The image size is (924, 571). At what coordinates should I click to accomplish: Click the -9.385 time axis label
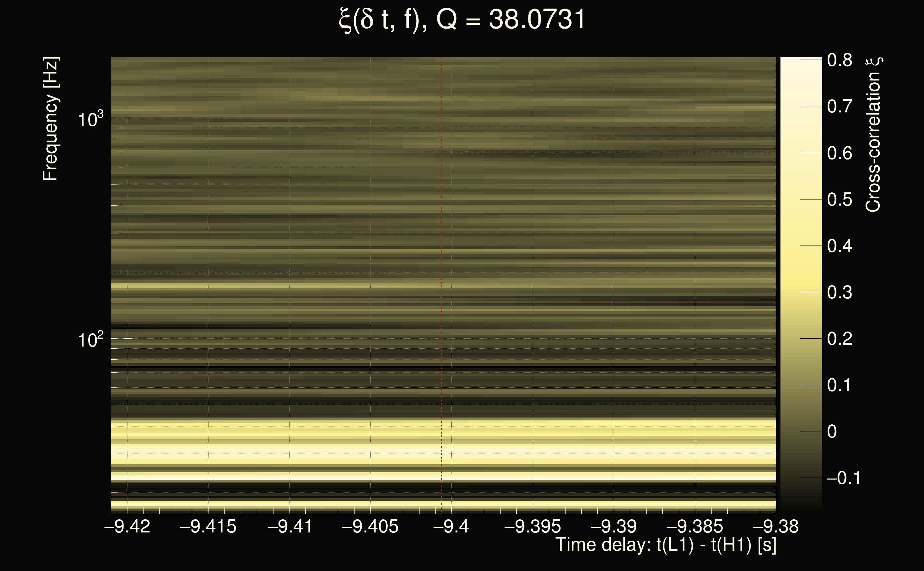[695, 526]
